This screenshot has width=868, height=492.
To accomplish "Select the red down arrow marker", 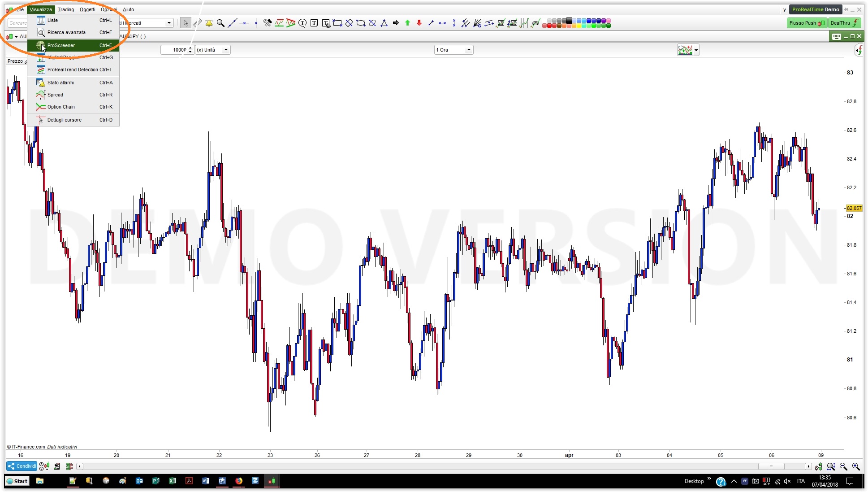I will pyautogui.click(x=419, y=23).
